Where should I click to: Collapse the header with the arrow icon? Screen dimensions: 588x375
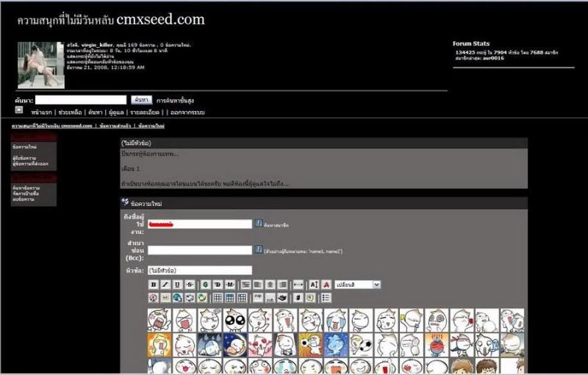19,110
